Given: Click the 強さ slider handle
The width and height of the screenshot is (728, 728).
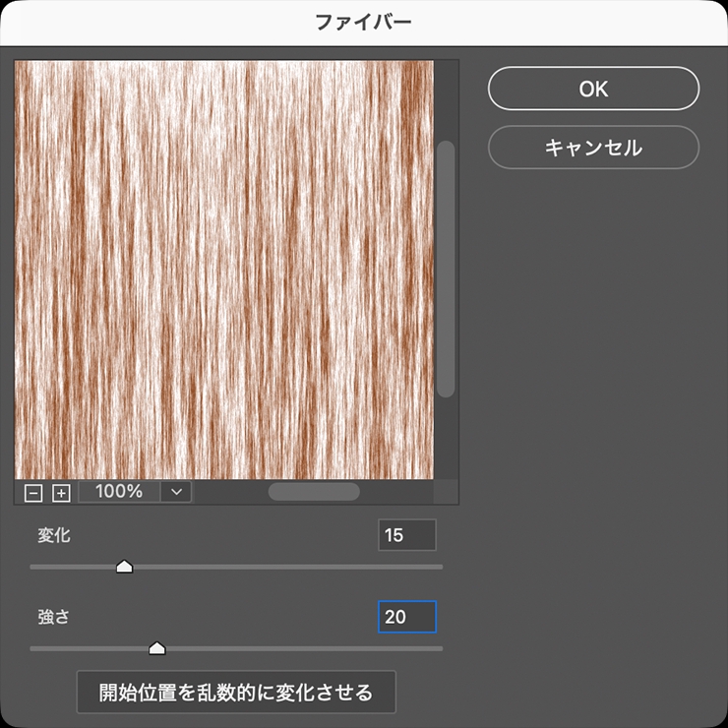Looking at the screenshot, I should tap(156, 648).
